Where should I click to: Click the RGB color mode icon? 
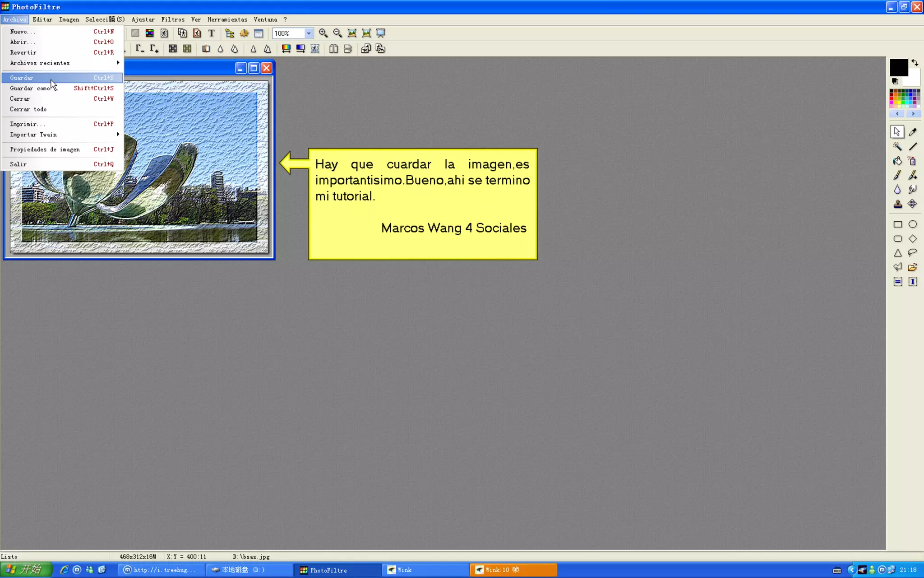150,33
